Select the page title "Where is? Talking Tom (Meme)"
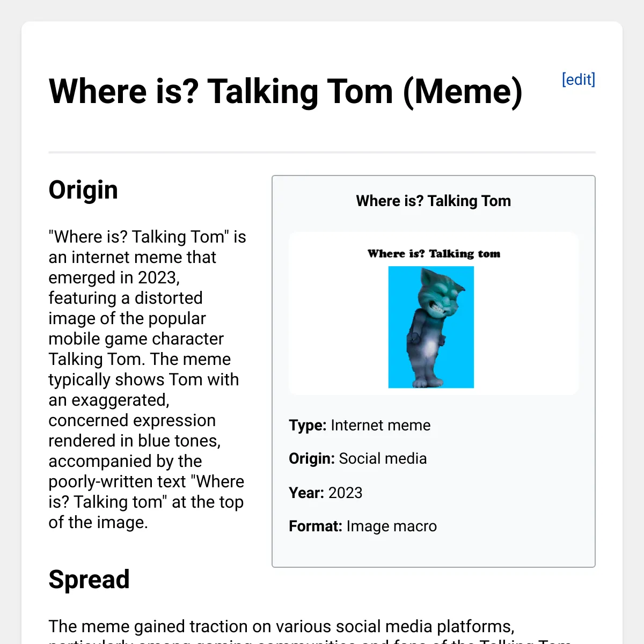 coord(285,91)
